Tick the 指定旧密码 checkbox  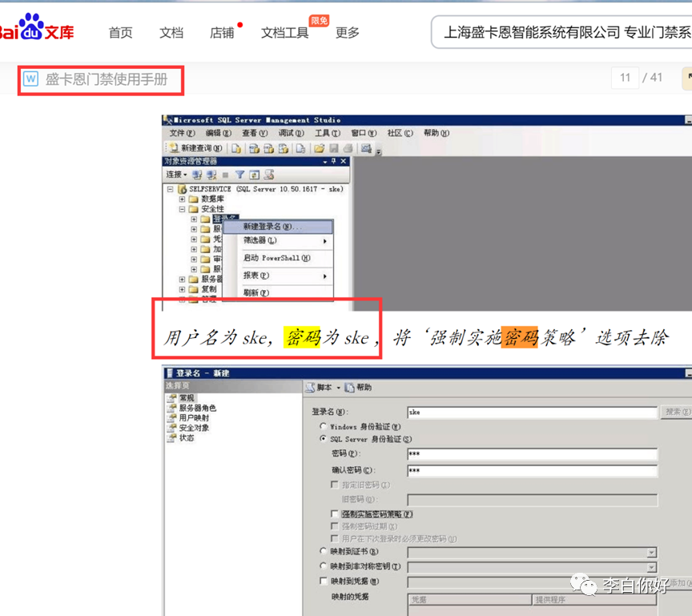(335, 485)
